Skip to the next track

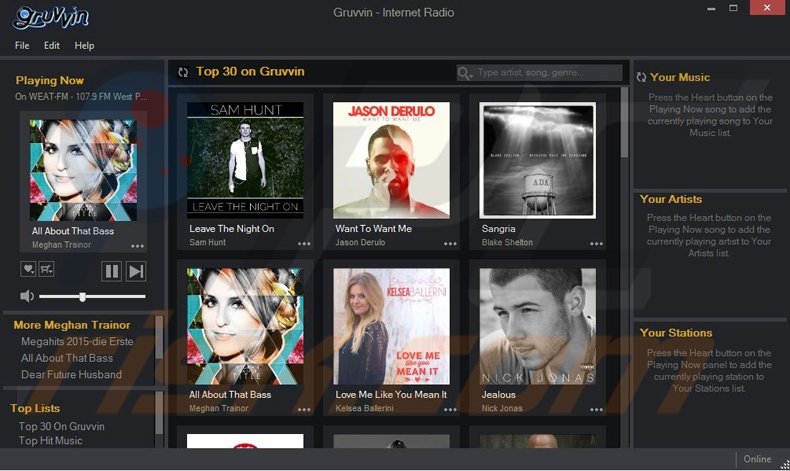[136, 271]
